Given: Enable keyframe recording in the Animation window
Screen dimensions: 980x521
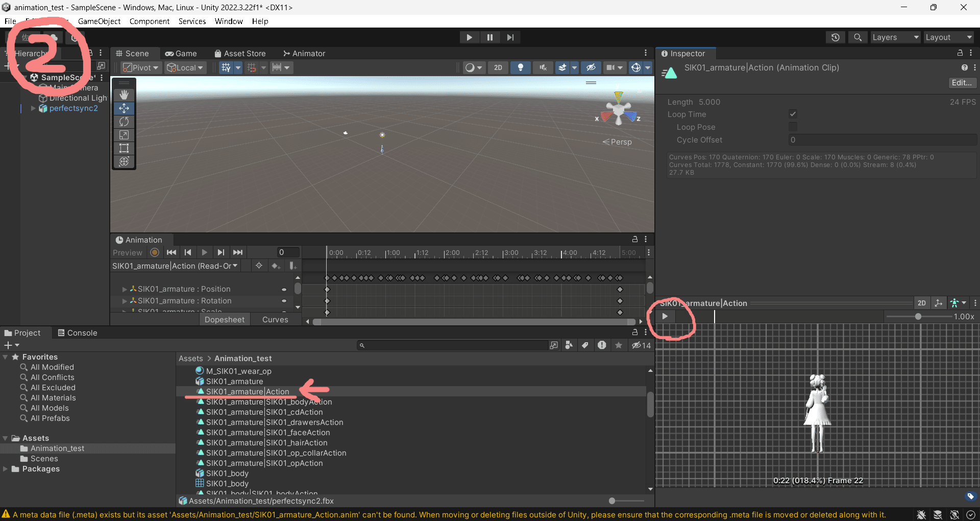Looking at the screenshot, I should 154,252.
